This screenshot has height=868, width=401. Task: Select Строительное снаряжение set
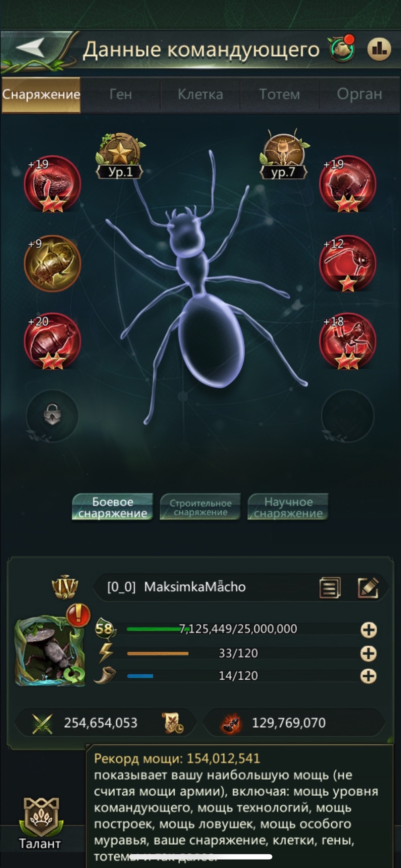[200, 507]
